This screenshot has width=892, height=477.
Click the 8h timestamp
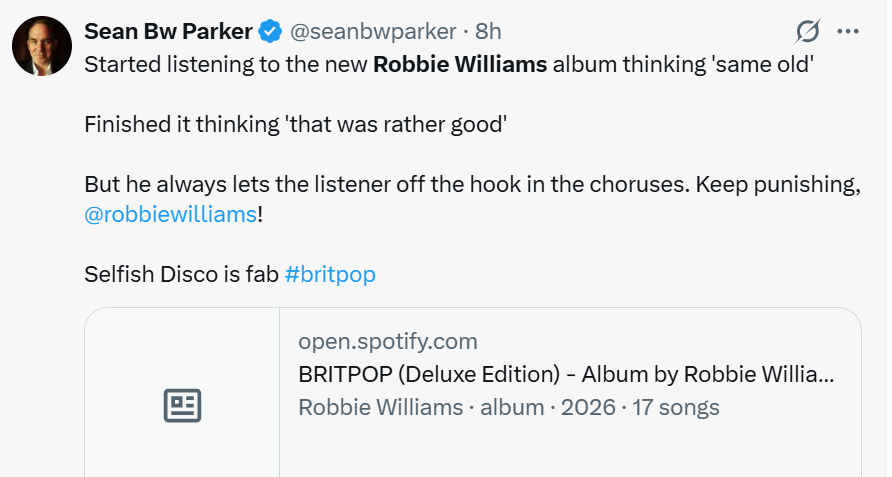click(x=488, y=32)
